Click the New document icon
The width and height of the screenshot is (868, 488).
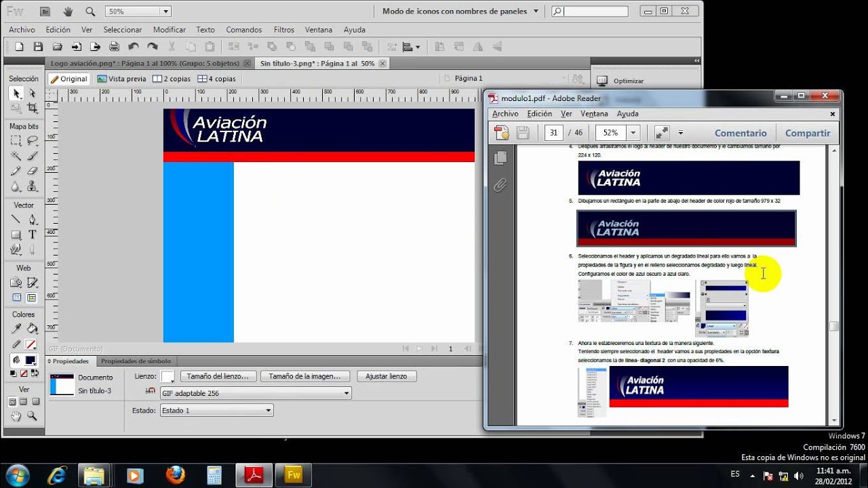pos(19,47)
